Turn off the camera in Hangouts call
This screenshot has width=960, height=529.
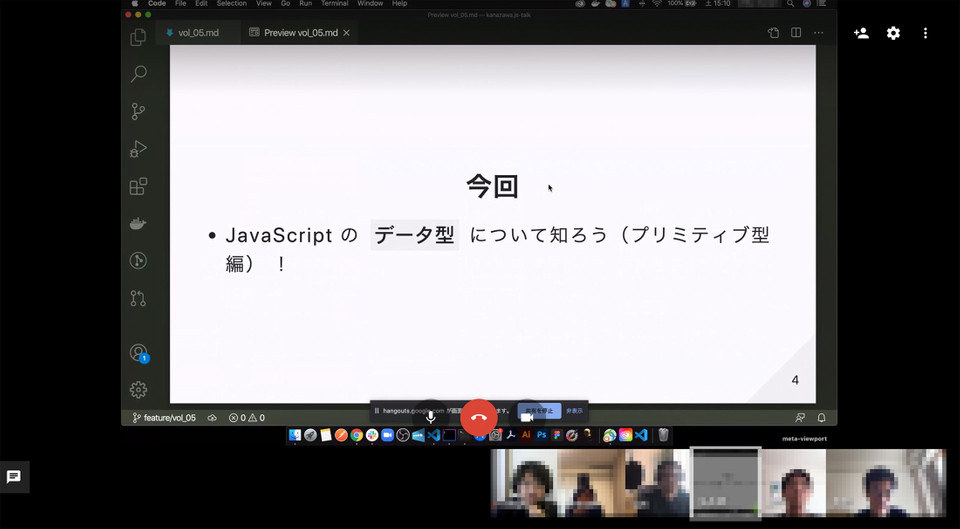pos(526,417)
